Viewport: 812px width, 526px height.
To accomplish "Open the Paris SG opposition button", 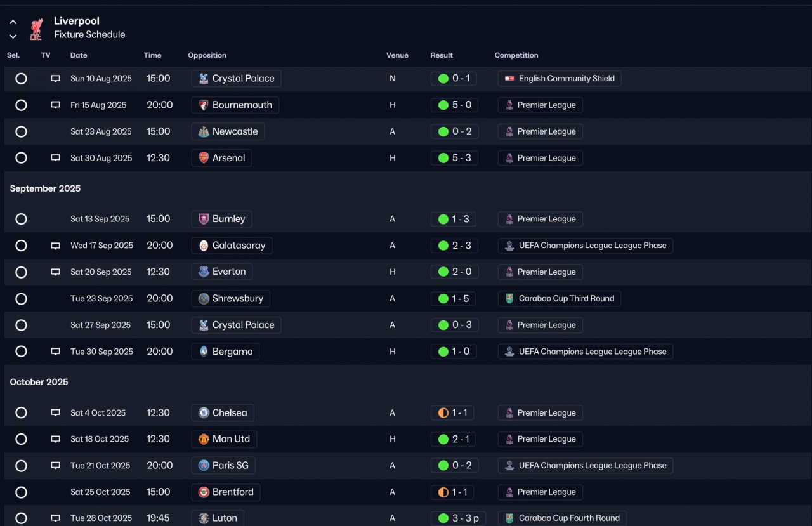I will point(223,466).
